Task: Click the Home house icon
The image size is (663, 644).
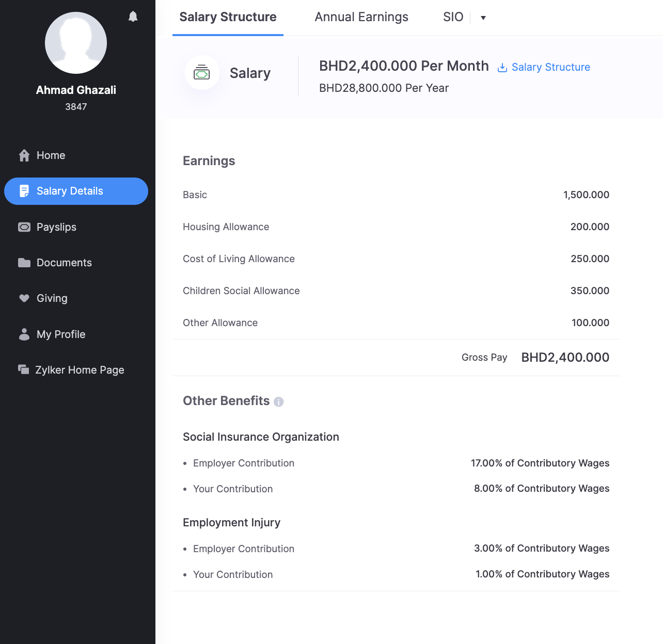Action: (24, 155)
